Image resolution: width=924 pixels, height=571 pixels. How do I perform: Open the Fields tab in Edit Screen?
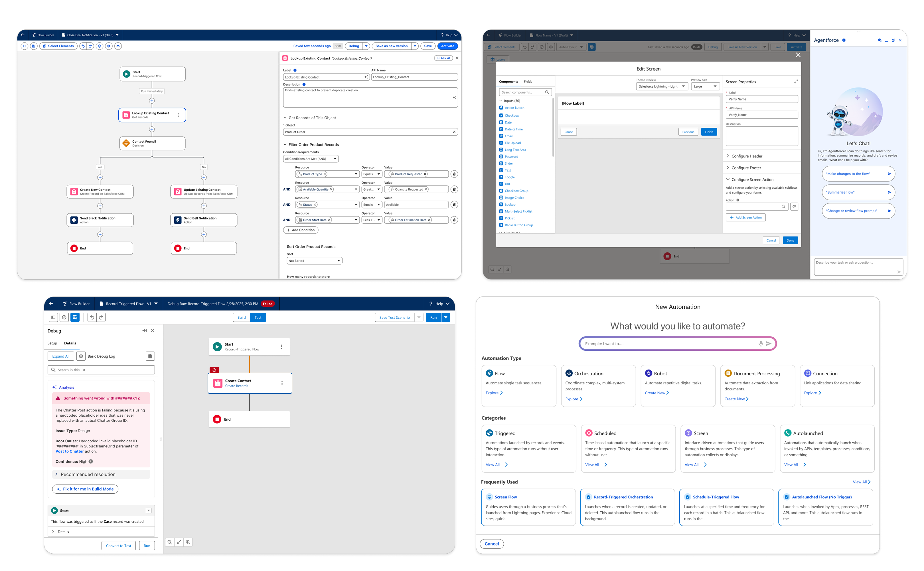coord(528,82)
